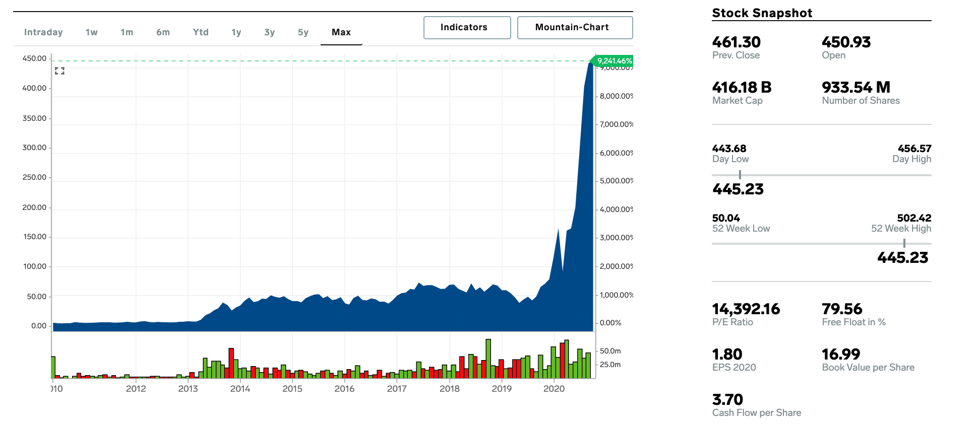Click the 416.18 B Market Cap value

click(742, 88)
